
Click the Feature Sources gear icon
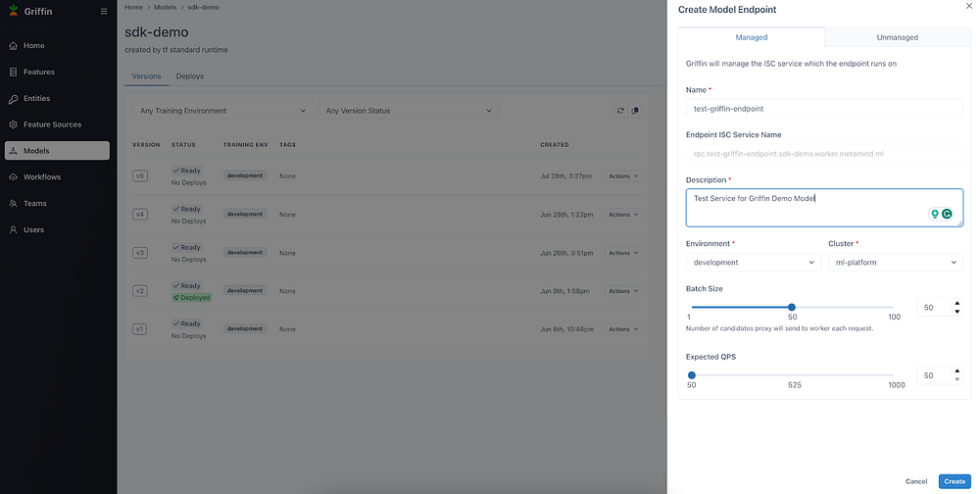tap(13, 124)
